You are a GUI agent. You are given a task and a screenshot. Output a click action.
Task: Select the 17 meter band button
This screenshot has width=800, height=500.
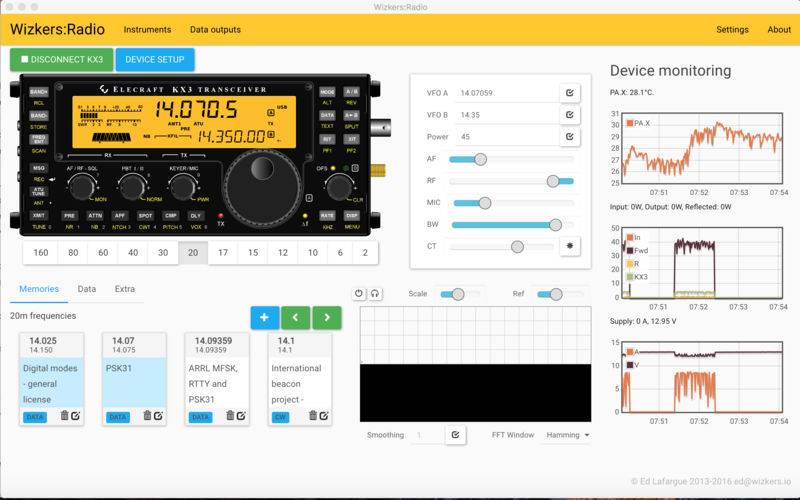[x=223, y=253]
